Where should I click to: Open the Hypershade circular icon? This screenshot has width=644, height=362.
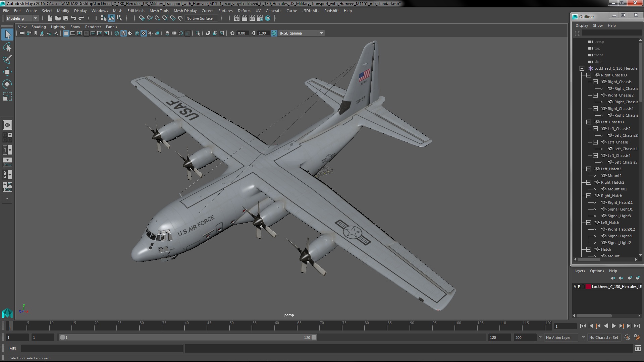point(268,18)
